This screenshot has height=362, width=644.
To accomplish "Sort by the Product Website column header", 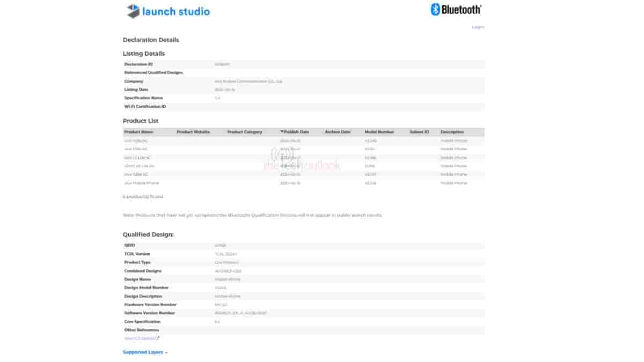I will click(193, 132).
